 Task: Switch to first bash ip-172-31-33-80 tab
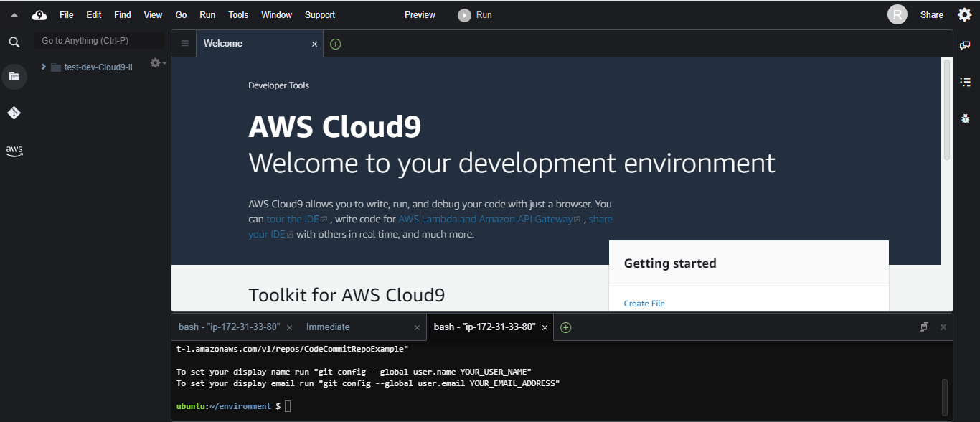pos(229,327)
